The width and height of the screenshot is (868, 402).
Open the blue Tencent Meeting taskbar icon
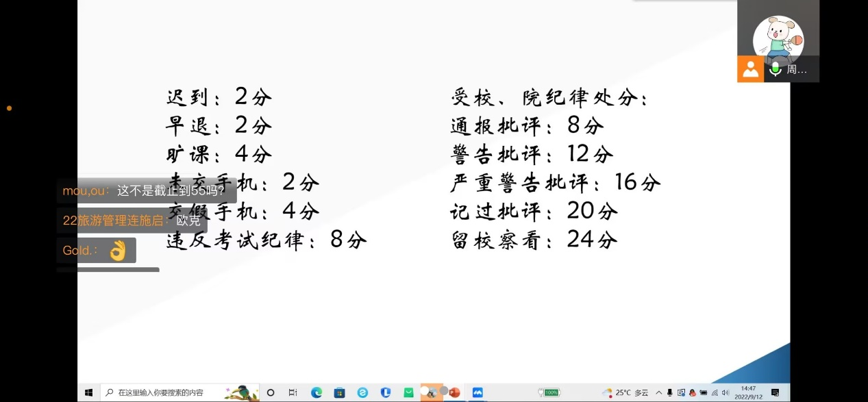coord(478,392)
